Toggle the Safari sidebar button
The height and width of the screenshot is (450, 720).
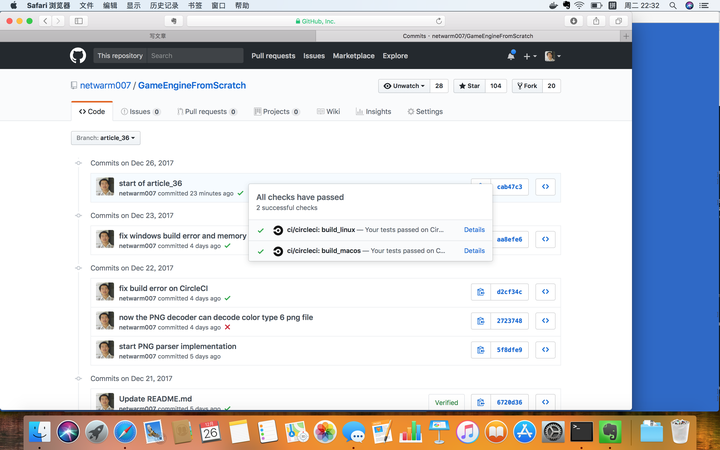[x=79, y=21]
